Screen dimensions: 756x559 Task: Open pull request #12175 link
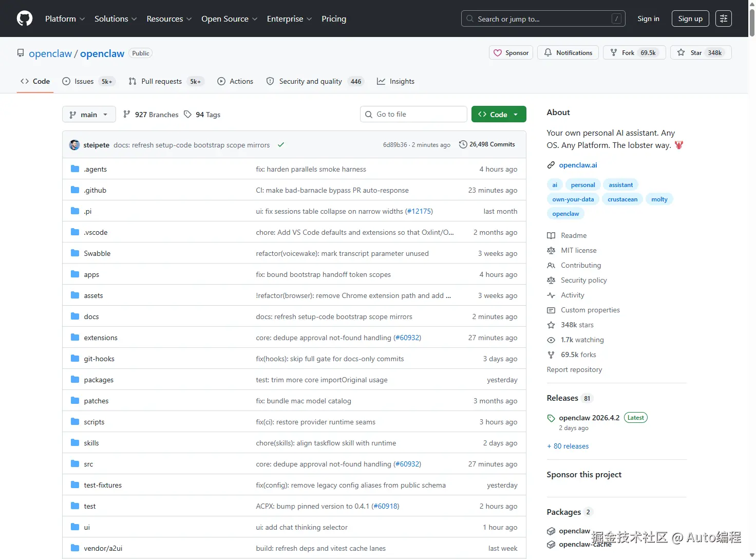click(x=419, y=211)
